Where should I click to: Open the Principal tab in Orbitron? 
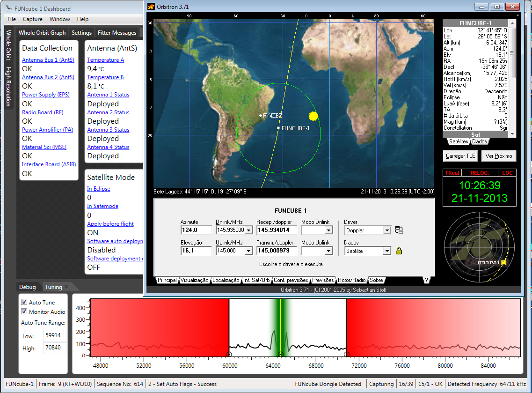(167, 280)
